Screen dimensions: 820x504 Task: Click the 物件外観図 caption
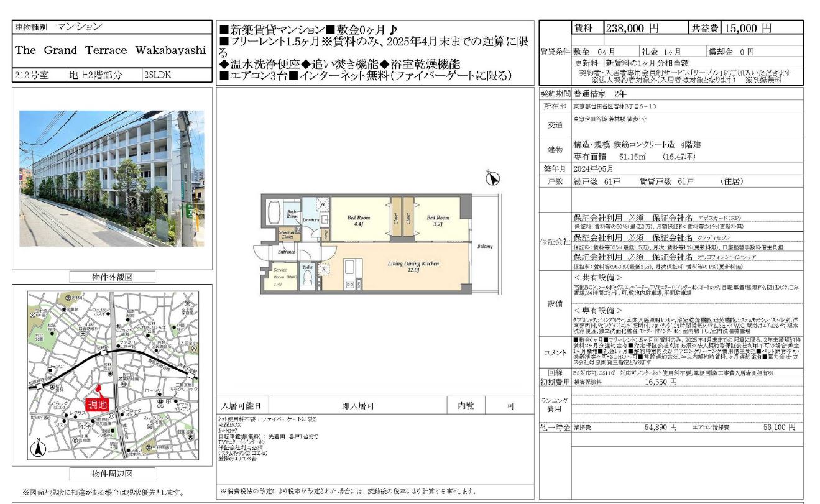[x=112, y=277]
